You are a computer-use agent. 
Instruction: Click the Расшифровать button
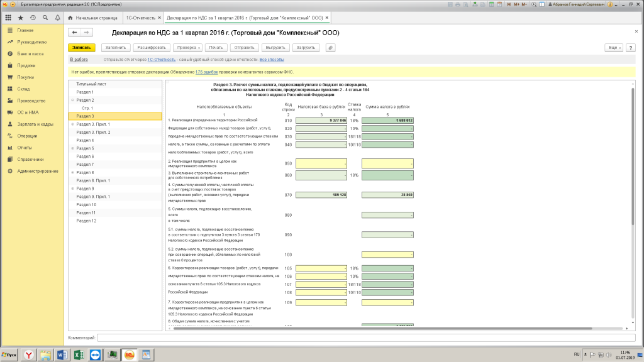point(152,48)
